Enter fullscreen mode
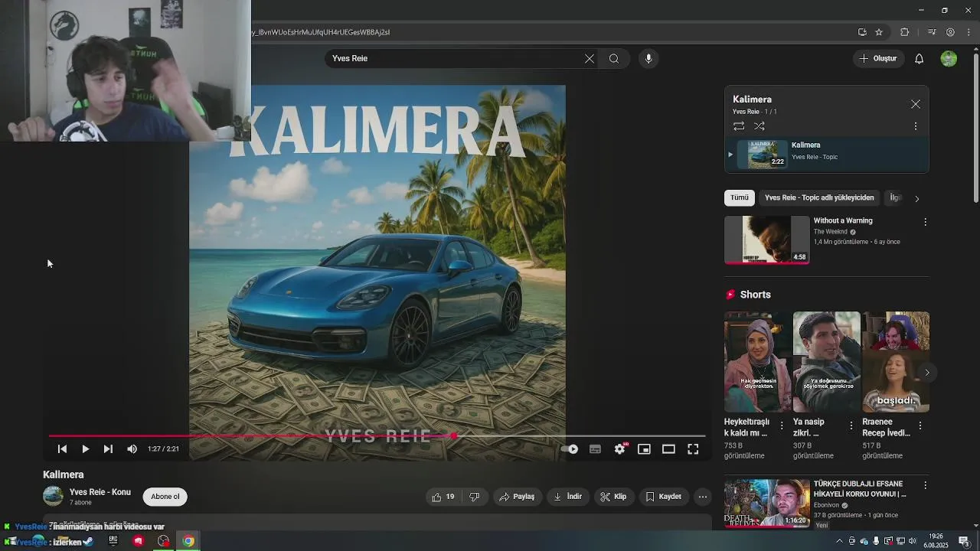The height and width of the screenshot is (551, 980). point(693,449)
